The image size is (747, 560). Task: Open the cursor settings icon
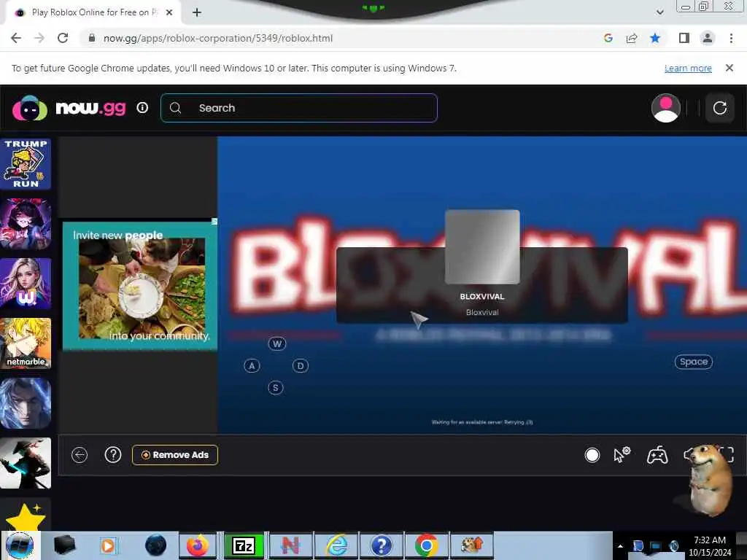622,455
